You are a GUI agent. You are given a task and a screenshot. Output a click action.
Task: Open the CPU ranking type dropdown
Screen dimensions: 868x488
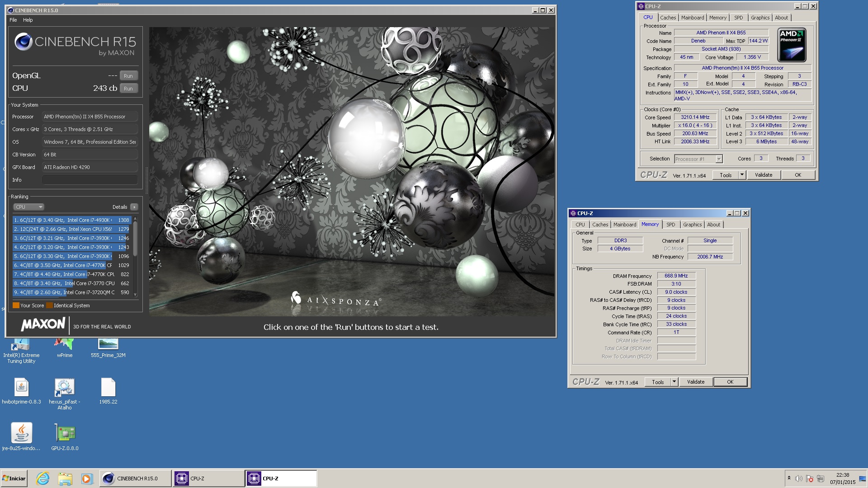click(28, 207)
